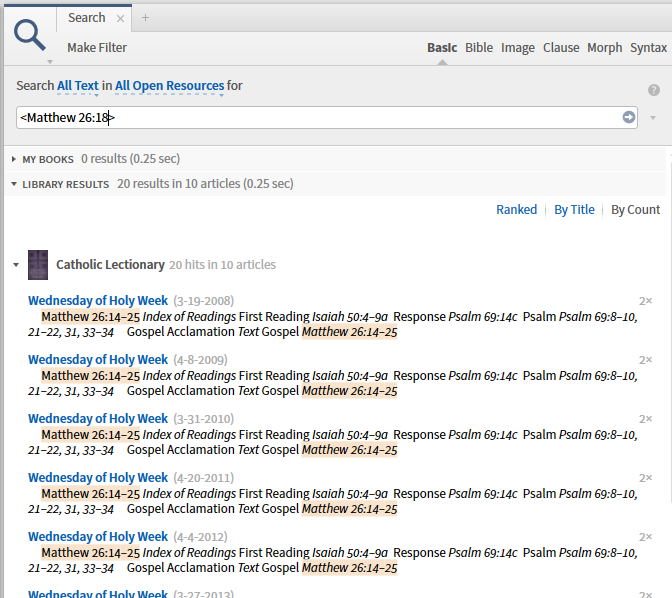Switch to Clause search type

click(561, 48)
